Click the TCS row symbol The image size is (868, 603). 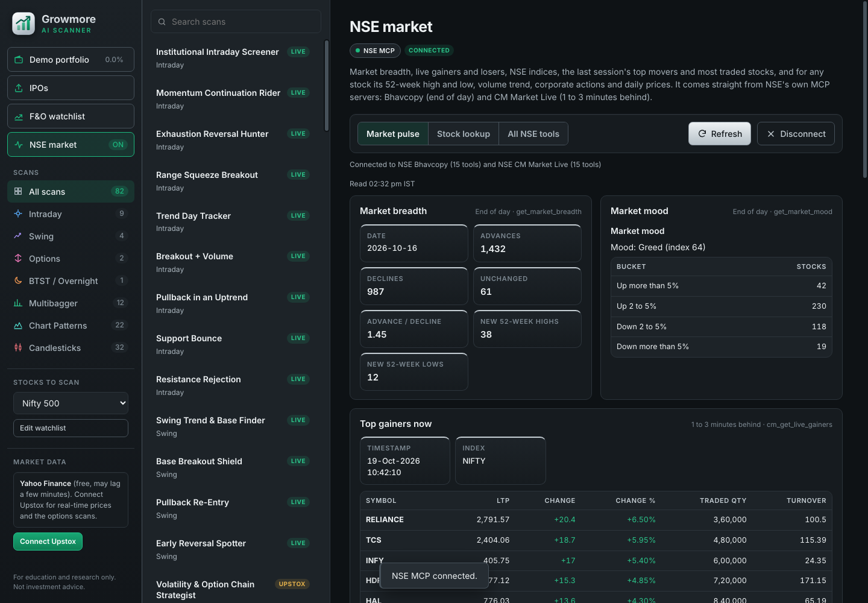tap(374, 540)
